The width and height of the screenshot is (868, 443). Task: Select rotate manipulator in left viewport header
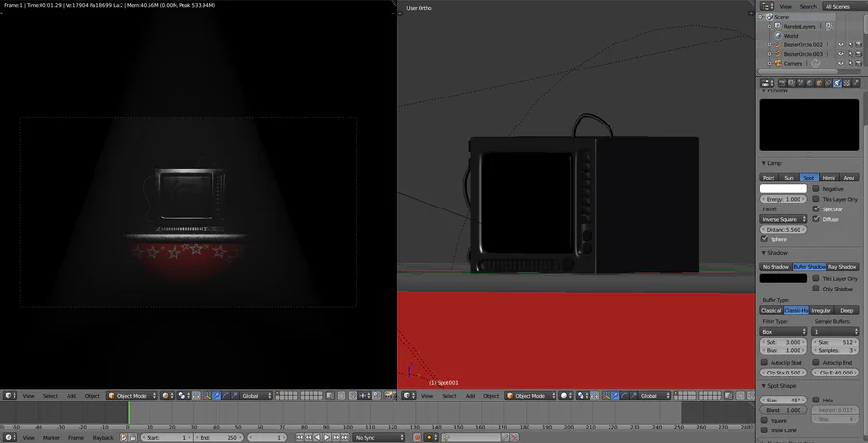point(225,396)
